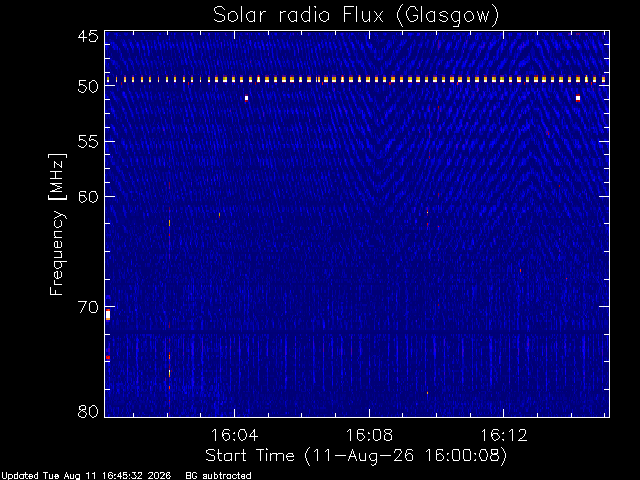Click the 16:12 time axis label
Image resolution: width=640 pixels, height=480 pixels.
pyautogui.click(x=504, y=435)
